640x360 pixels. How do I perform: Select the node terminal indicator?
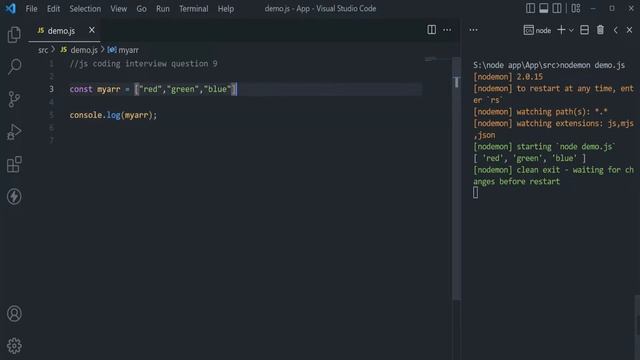tap(537, 30)
